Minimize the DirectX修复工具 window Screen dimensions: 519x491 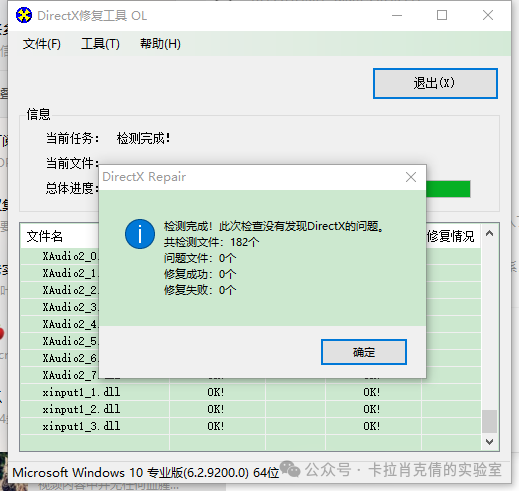(397, 15)
